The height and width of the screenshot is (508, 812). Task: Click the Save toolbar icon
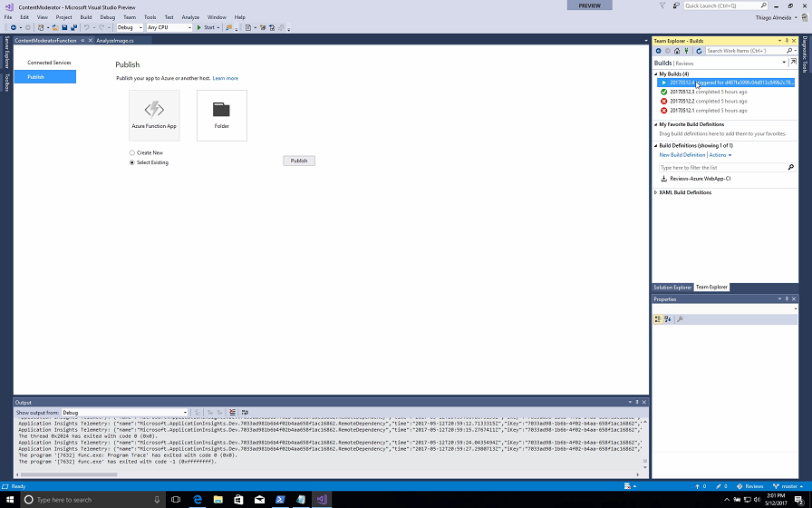click(64, 27)
